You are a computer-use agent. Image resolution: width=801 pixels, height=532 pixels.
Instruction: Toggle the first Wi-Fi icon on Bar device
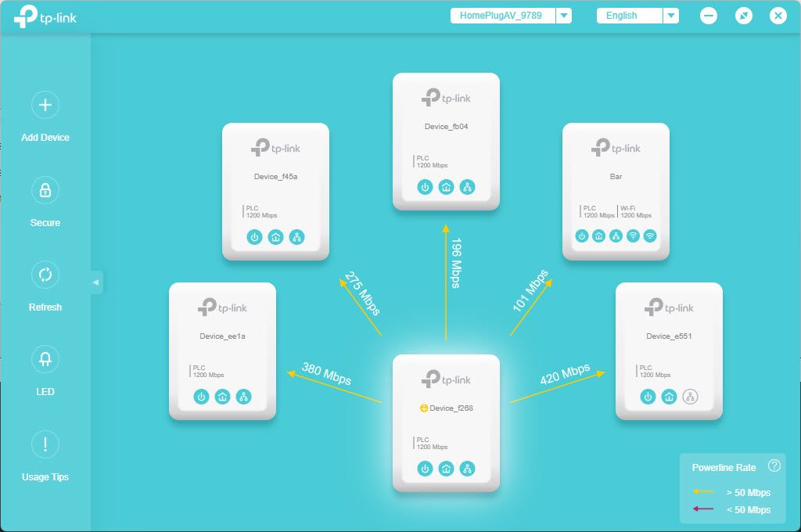click(x=634, y=235)
